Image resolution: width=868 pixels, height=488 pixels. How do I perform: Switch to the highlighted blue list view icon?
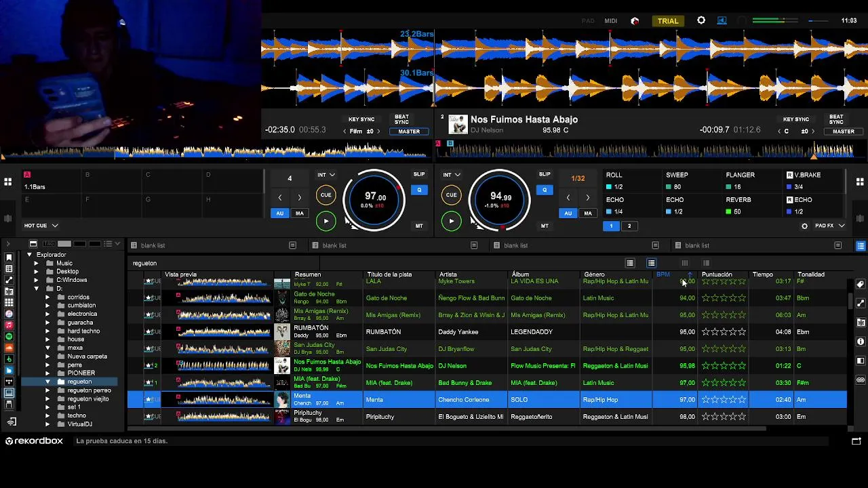(651, 263)
